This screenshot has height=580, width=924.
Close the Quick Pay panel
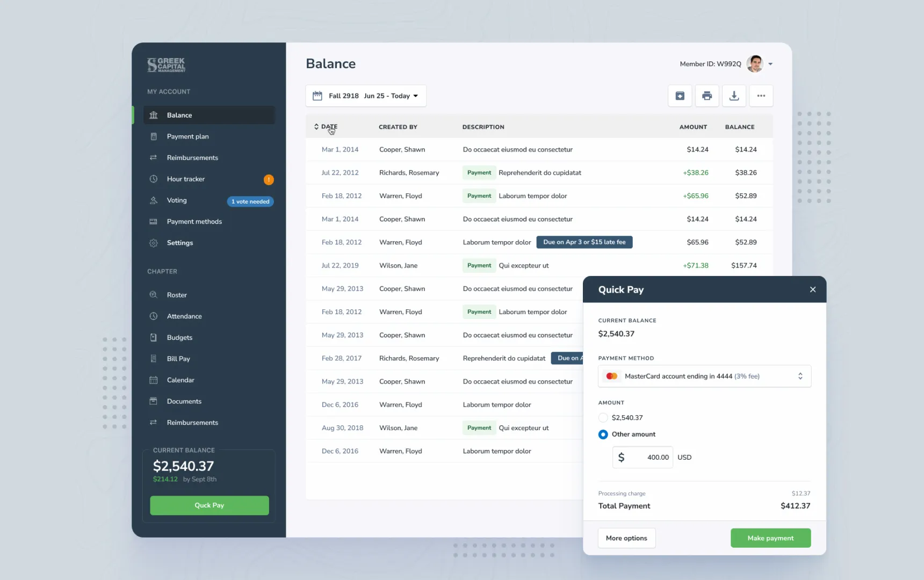click(812, 289)
